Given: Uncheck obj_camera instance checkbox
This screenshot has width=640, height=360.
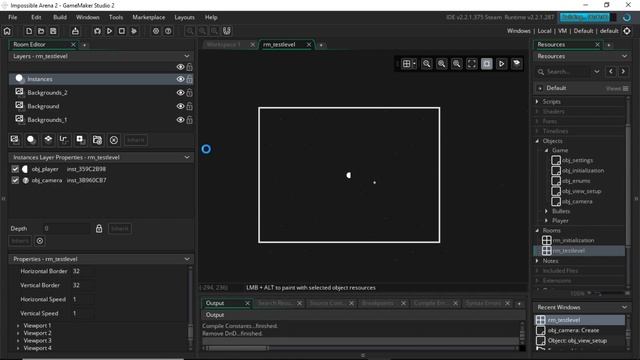Looking at the screenshot, I should pos(15,180).
